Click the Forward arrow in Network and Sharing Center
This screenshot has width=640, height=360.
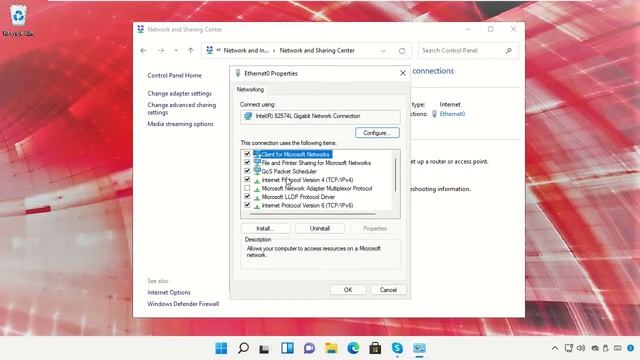161,51
